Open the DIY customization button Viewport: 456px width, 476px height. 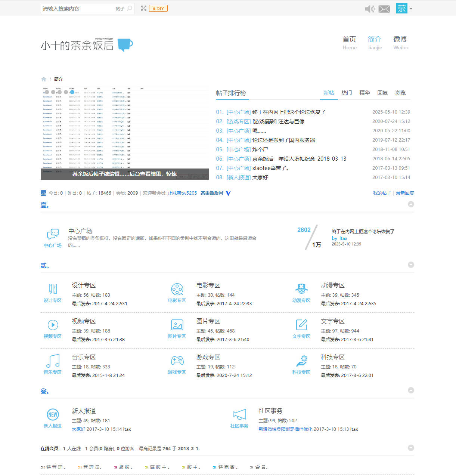point(158,8)
